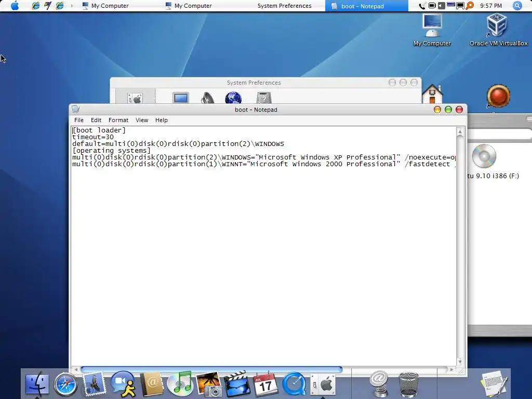Click the "/fastdetect" text in Notepad

pyautogui.click(x=427, y=164)
